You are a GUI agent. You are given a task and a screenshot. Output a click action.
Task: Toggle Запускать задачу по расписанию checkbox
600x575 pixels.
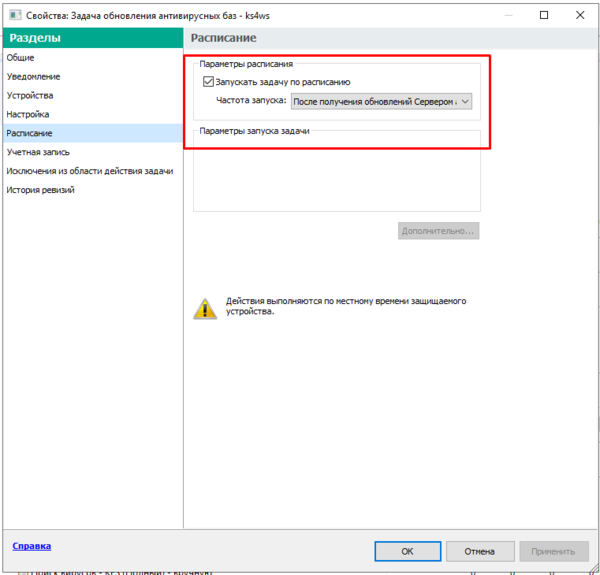click(x=208, y=81)
